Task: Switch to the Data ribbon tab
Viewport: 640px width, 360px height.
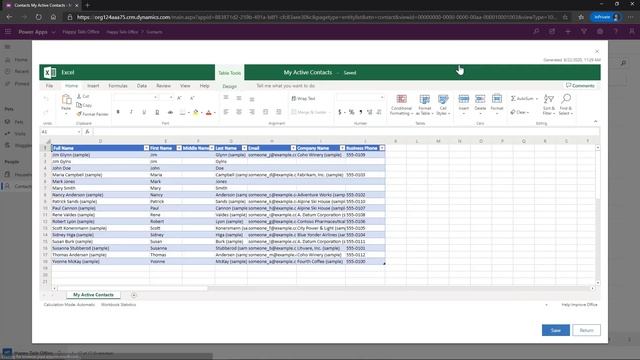Action: point(142,86)
